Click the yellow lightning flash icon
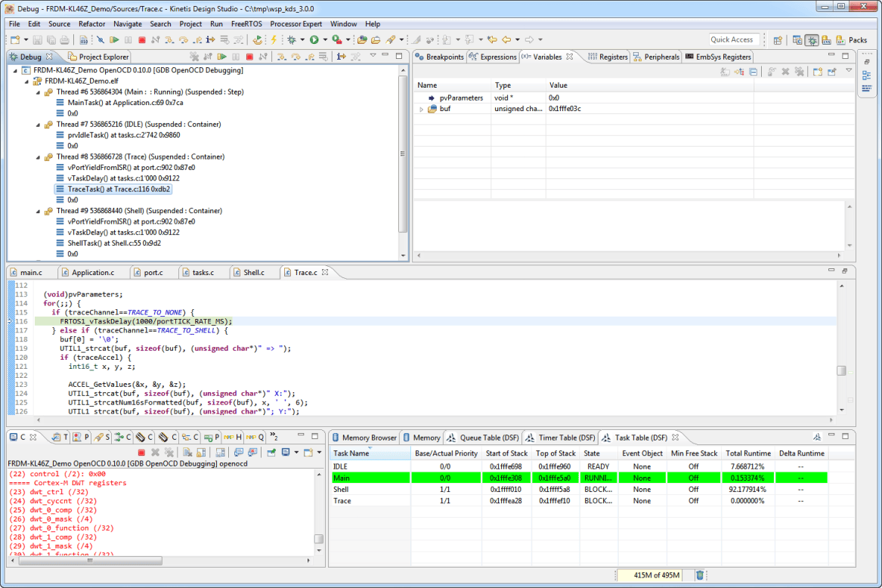Image resolution: width=882 pixels, height=588 pixels. coord(274,40)
